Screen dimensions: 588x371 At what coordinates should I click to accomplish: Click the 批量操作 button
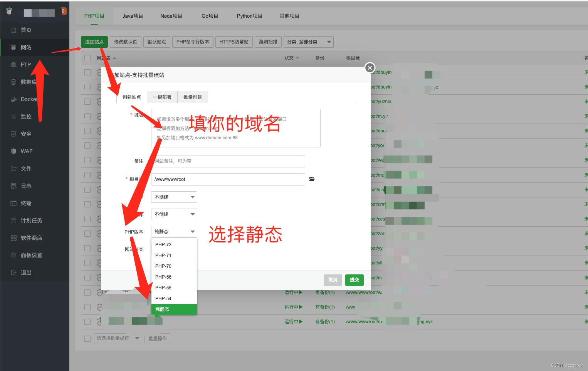158,339
